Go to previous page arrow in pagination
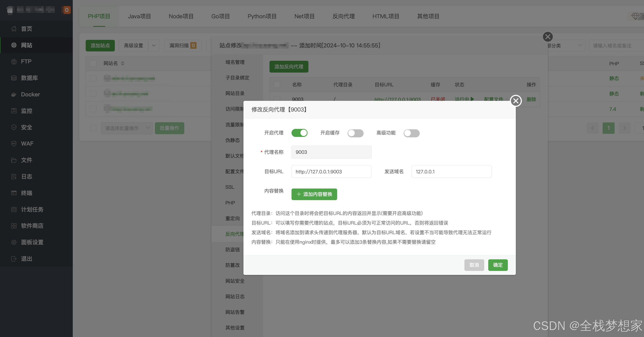Screen dimensions: 644x337 click(592, 128)
